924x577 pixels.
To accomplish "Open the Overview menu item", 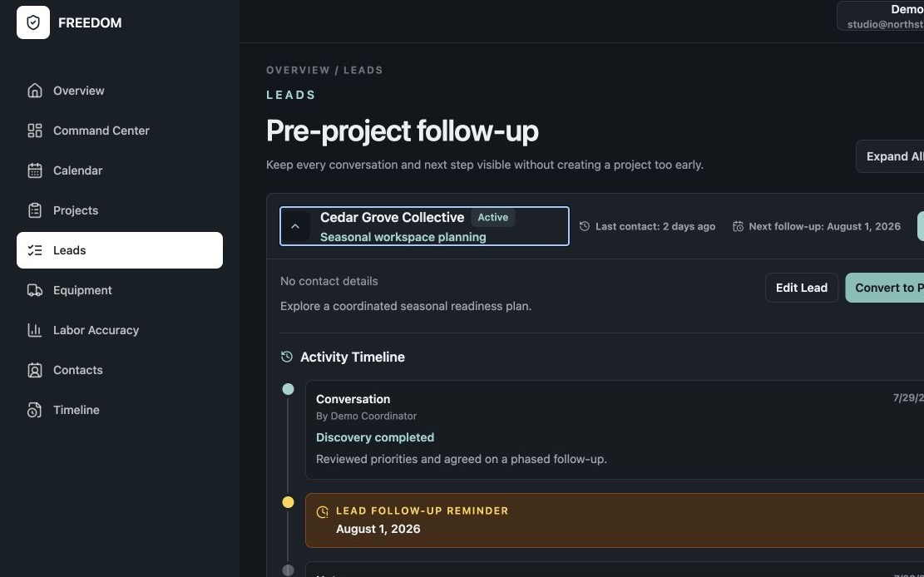I will click(120, 90).
